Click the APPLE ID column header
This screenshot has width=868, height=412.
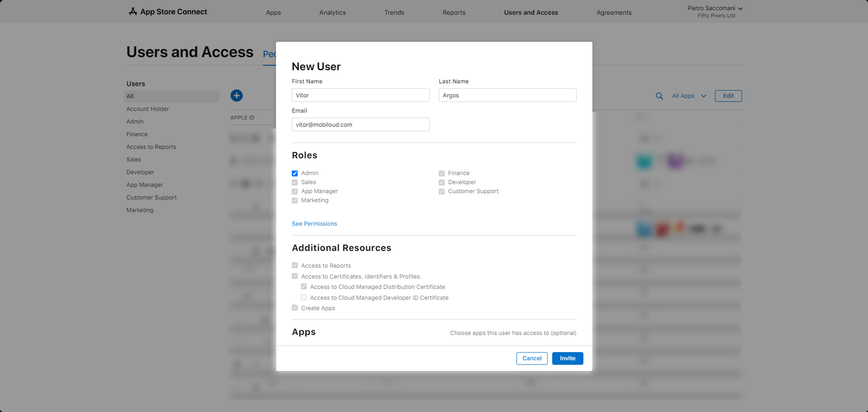[x=243, y=118]
